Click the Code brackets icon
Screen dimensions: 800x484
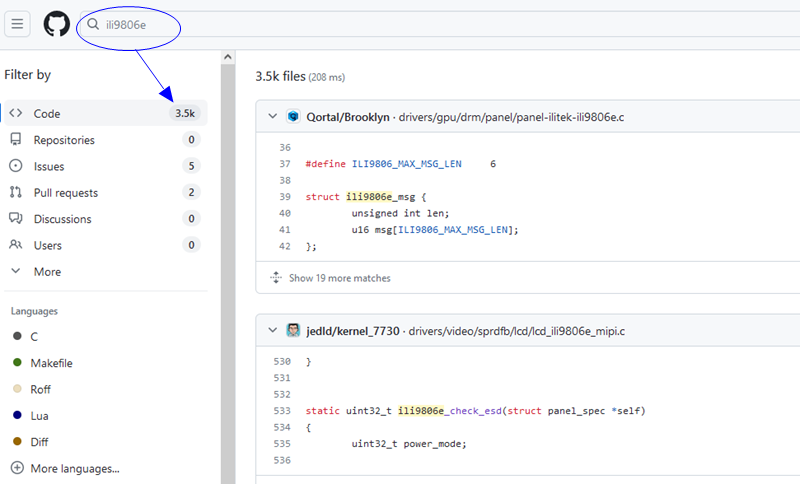(16, 113)
